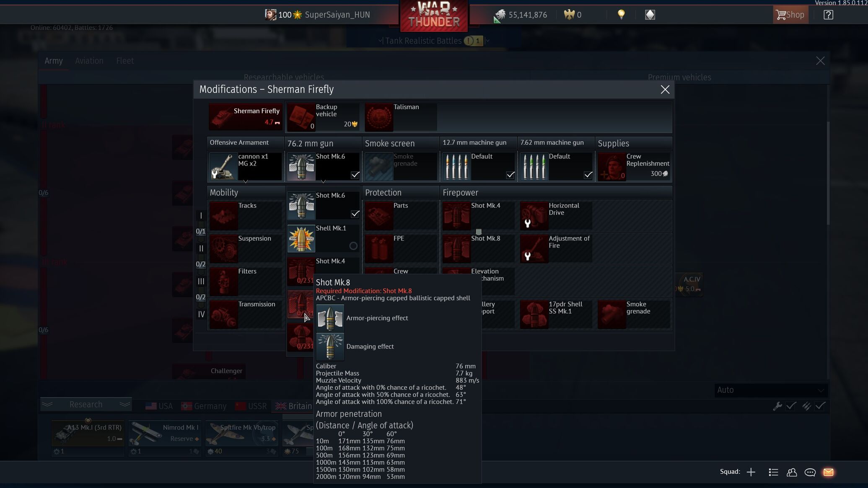Click the A.C.IV premium vehicle tile
The width and height of the screenshot is (868, 488).
point(689,284)
